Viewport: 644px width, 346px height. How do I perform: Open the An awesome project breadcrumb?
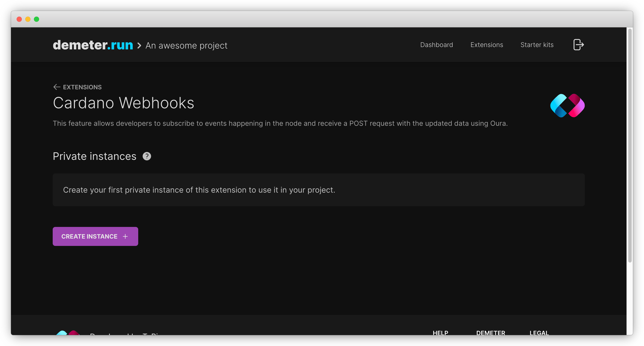pyautogui.click(x=186, y=46)
